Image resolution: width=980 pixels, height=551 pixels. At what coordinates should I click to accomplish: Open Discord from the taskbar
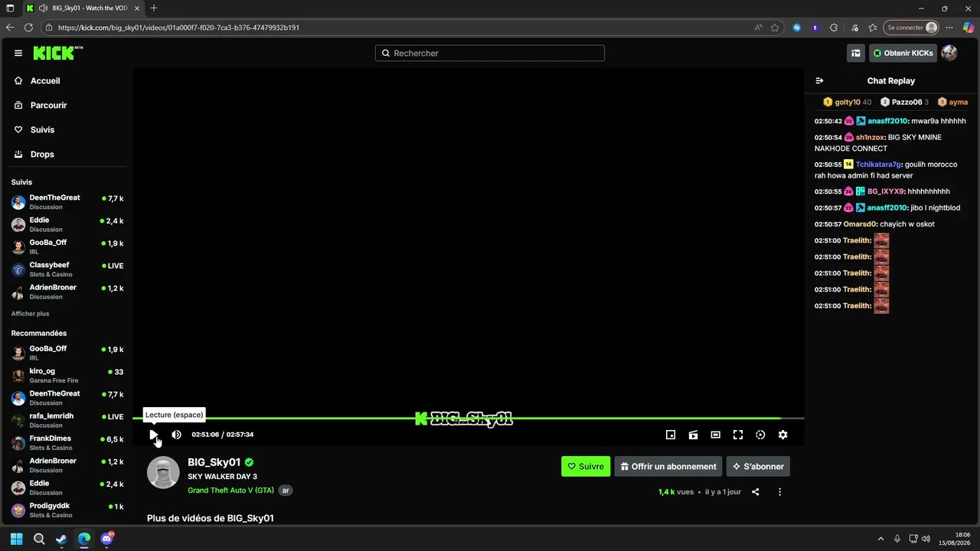click(x=106, y=539)
